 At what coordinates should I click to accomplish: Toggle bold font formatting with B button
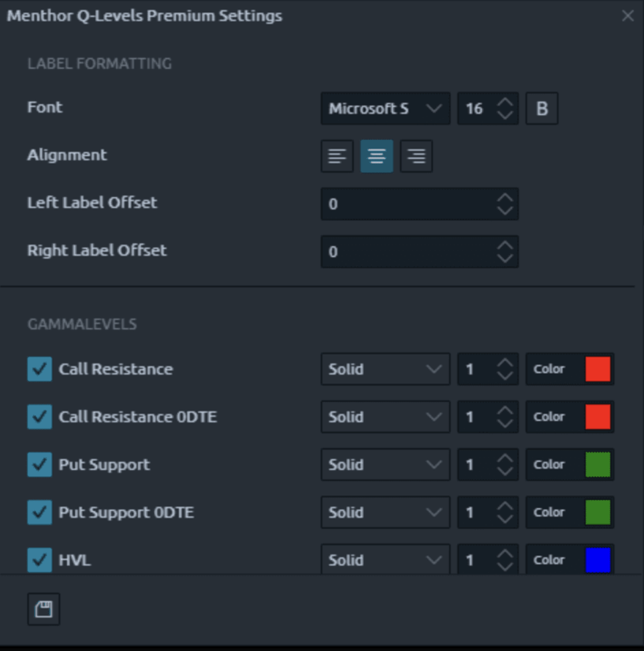pos(542,108)
